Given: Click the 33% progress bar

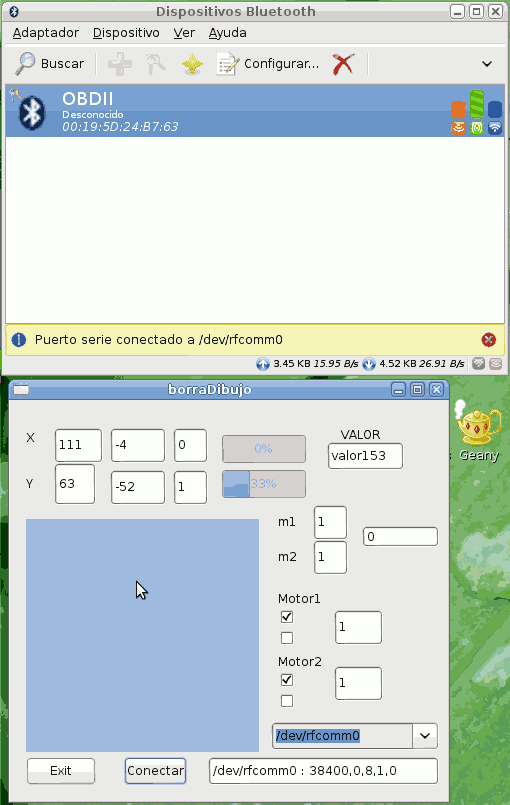Looking at the screenshot, I should pyautogui.click(x=263, y=484).
